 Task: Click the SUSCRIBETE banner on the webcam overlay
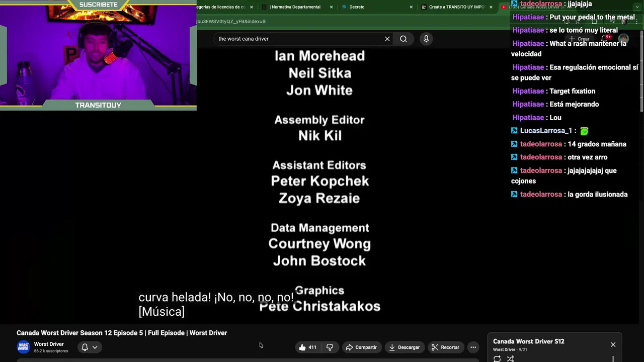[98, 5]
